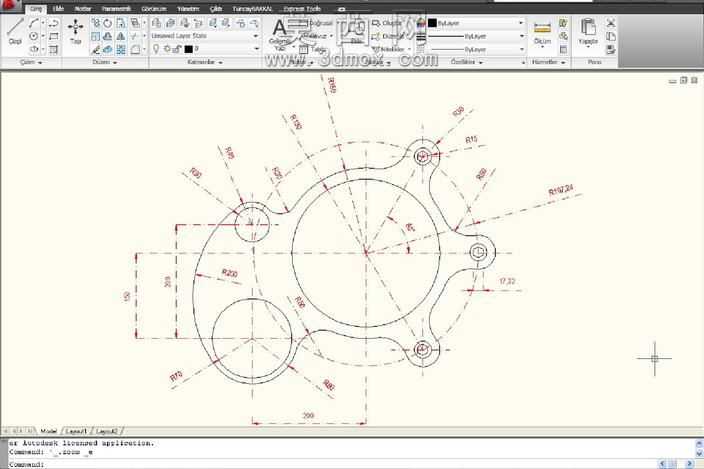This screenshot has height=469, width=704.
Task: Open the flyout arrow beside the circle tool
Action: click(x=43, y=36)
